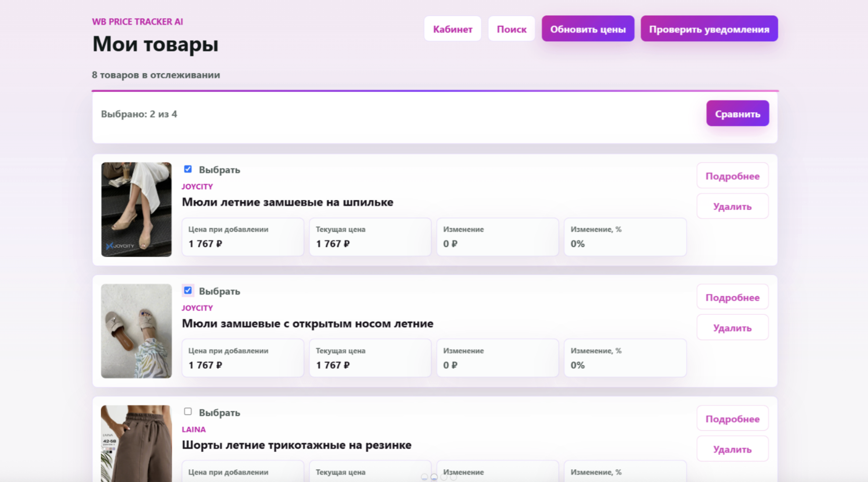Open Подробнее for Шорты летние трикотажные

click(x=732, y=419)
